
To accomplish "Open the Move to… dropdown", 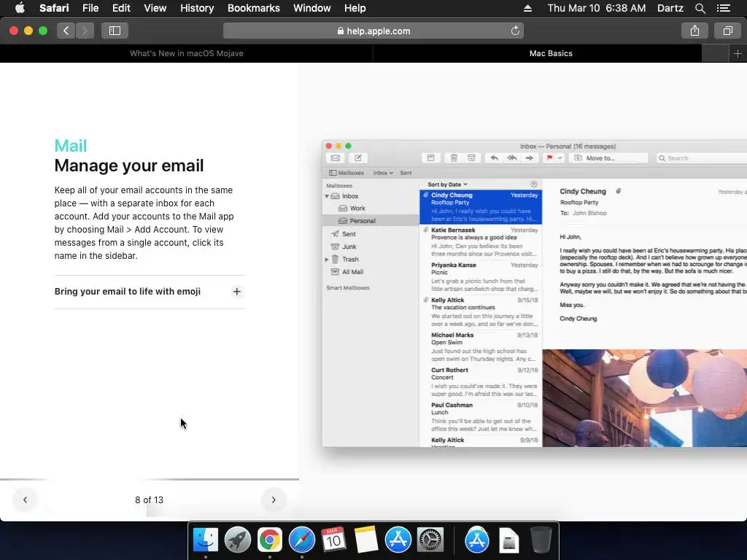I will (x=608, y=158).
